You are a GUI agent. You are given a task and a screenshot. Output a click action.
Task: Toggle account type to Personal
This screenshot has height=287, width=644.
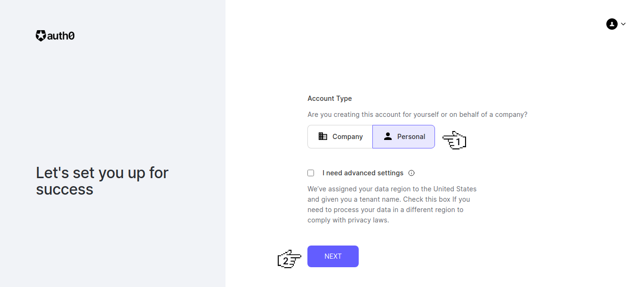(403, 136)
